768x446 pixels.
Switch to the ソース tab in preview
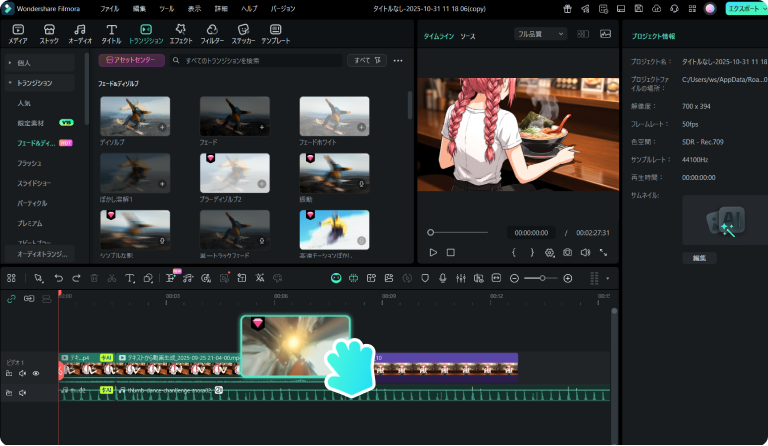tap(467, 35)
